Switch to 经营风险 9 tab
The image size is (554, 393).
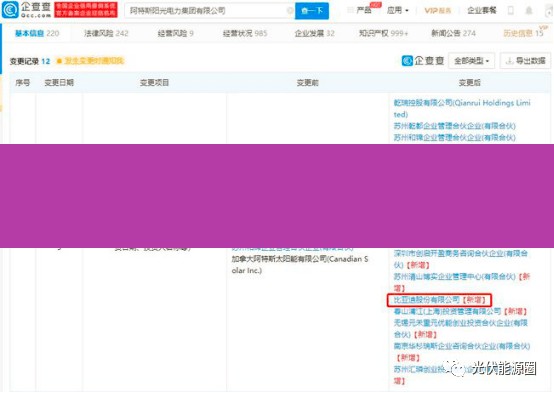(x=175, y=33)
